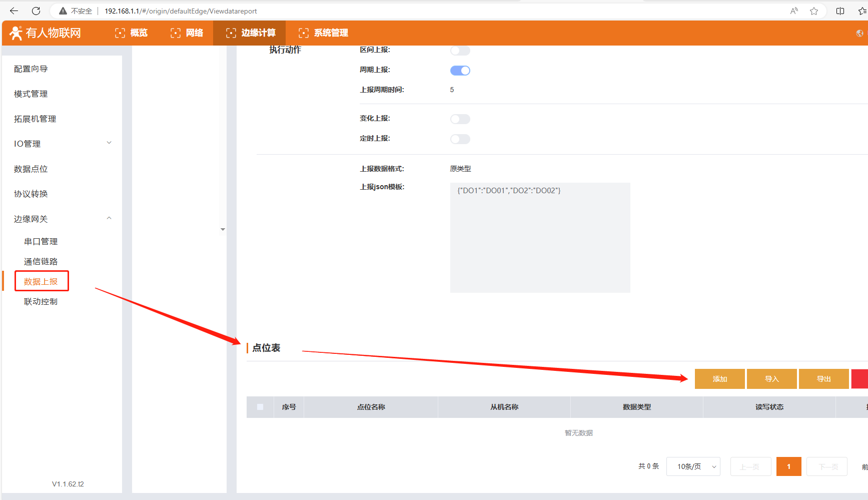Click the 上报json模板 text area
The height and width of the screenshot is (500, 868).
pyautogui.click(x=540, y=237)
